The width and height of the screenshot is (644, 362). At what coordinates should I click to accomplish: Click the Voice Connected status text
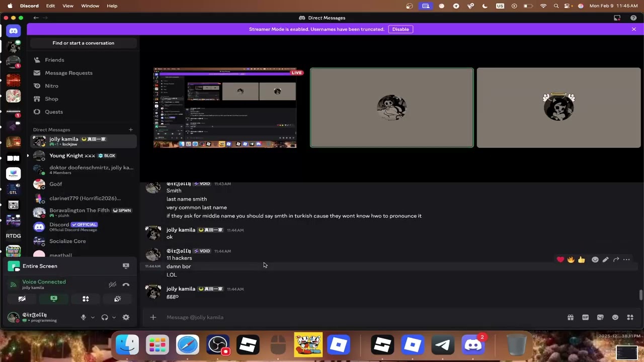44,282
